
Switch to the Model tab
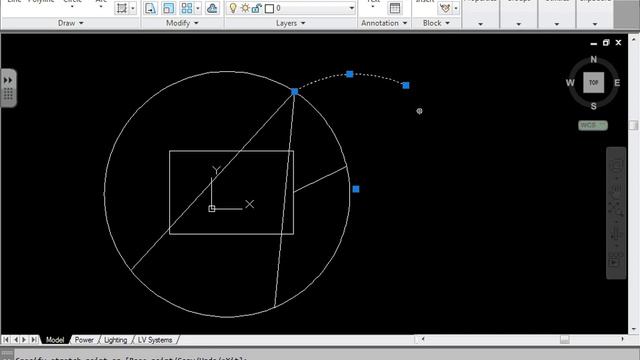click(x=55, y=340)
